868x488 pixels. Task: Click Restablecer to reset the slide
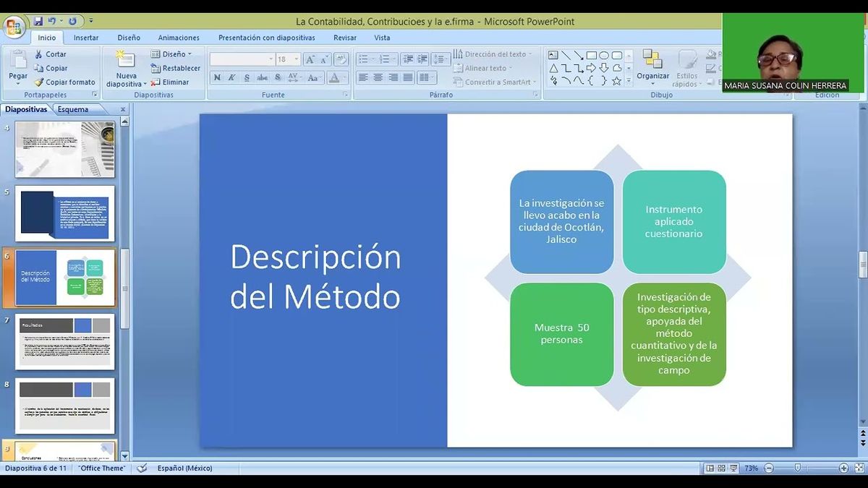pyautogui.click(x=175, y=68)
